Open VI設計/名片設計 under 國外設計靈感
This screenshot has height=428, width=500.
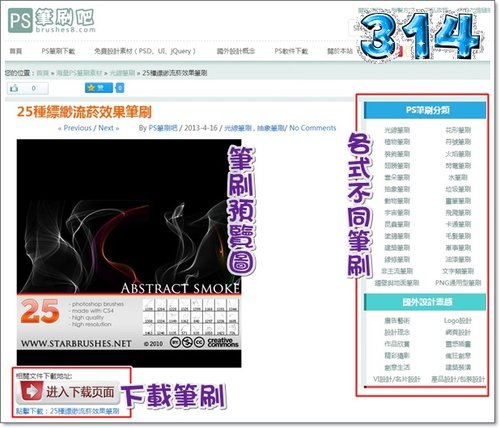tap(397, 379)
